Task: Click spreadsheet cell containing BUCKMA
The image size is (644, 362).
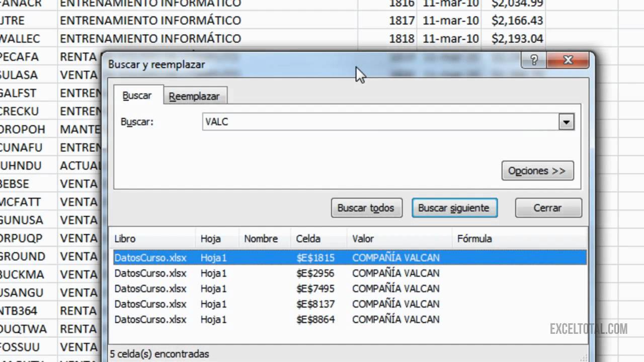Action: pos(28,275)
